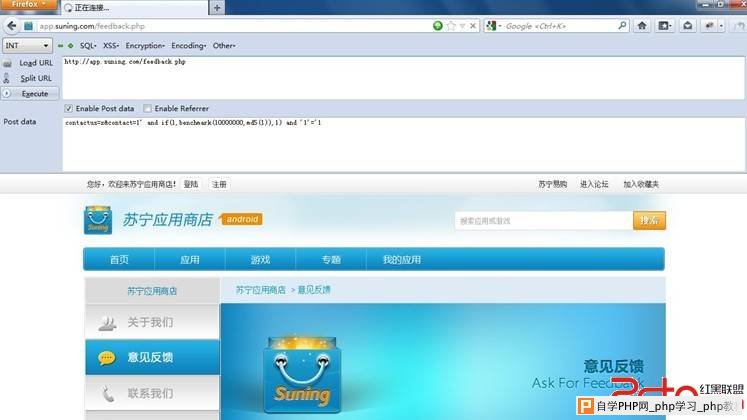Open the 首页 navigation tab
The width and height of the screenshot is (747, 420).
[x=119, y=260]
